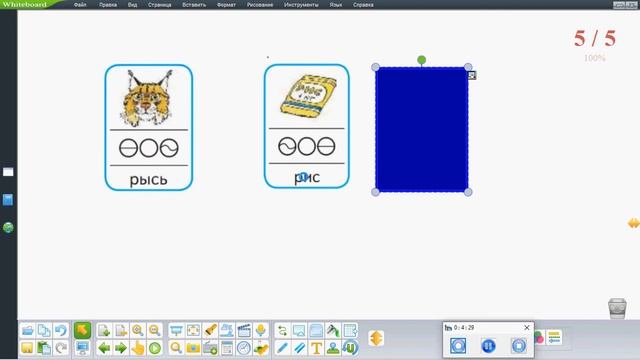Click the zoom in magnifier
Screen dimensions: 640x360
point(138,330)
